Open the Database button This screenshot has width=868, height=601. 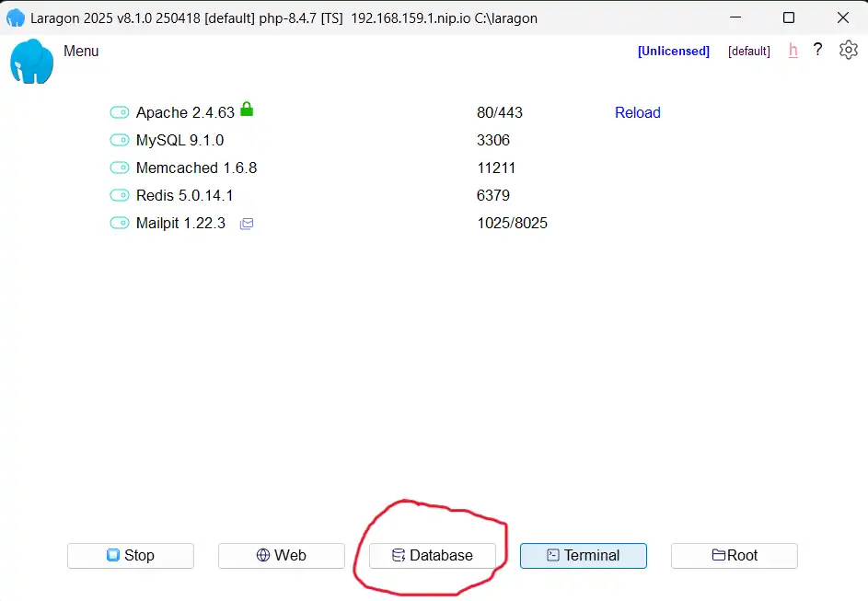coord(433,556)
